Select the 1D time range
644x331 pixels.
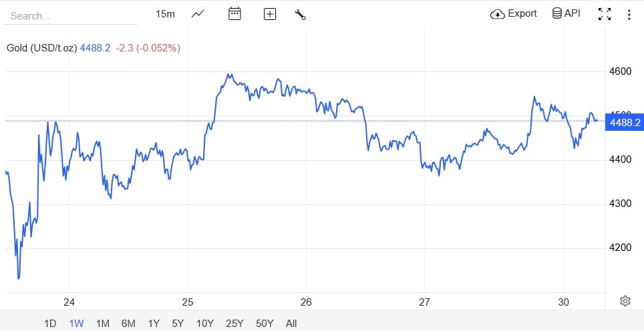pyautogui.click(x=50, y=324)
